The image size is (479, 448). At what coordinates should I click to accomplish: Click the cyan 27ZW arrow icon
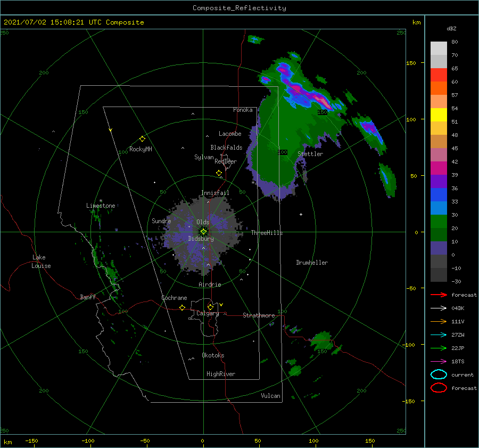(x=439, y=335)
